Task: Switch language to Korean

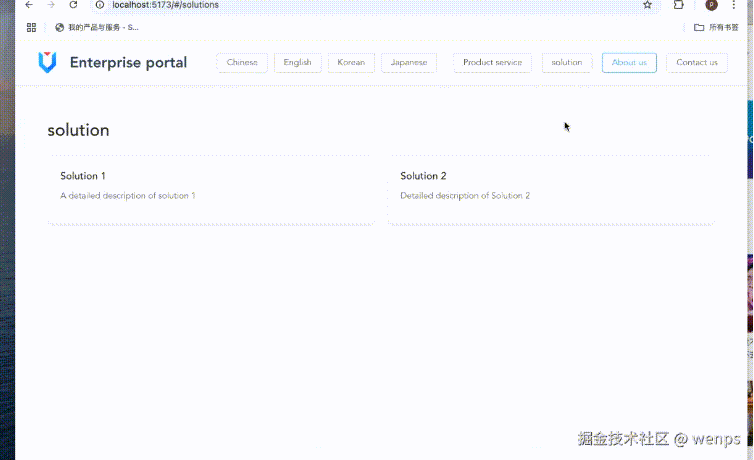Action: tap(351, 62)
